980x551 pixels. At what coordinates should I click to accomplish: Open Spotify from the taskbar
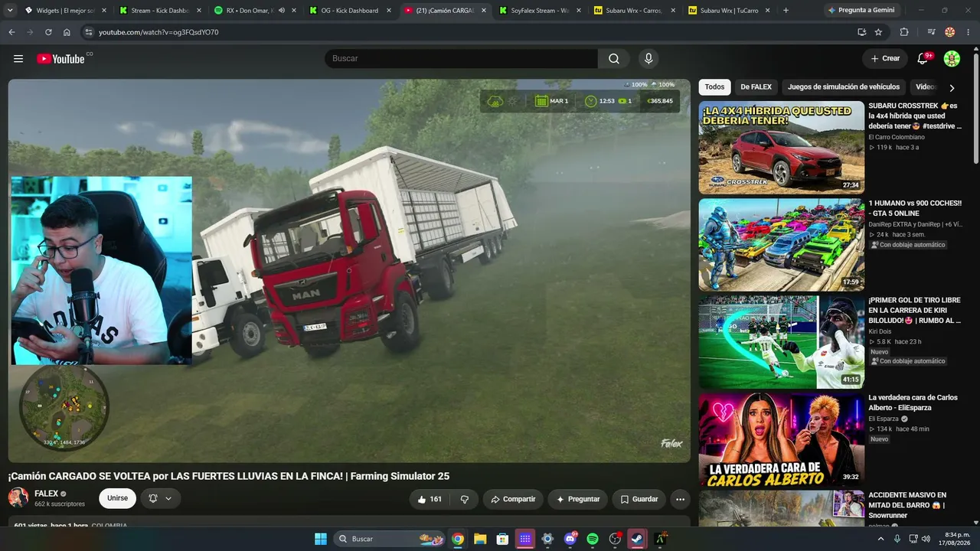(x=593, y=539)
